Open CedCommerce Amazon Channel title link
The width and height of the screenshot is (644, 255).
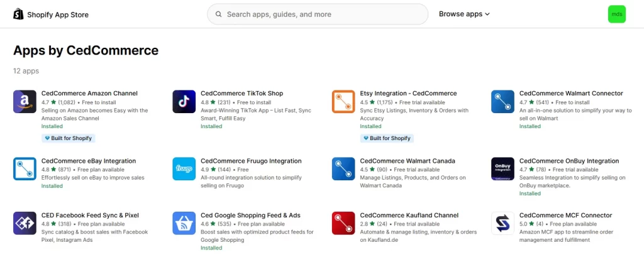(x=89, y=94)
